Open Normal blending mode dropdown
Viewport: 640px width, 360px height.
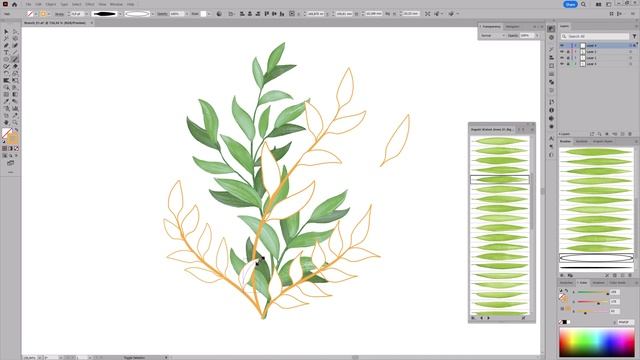492,36
